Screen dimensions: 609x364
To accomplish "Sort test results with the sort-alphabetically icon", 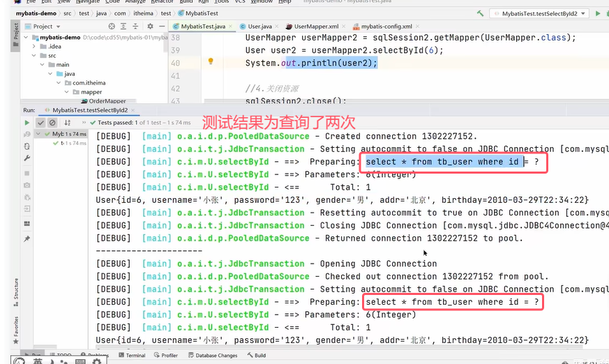I will 68,123.
